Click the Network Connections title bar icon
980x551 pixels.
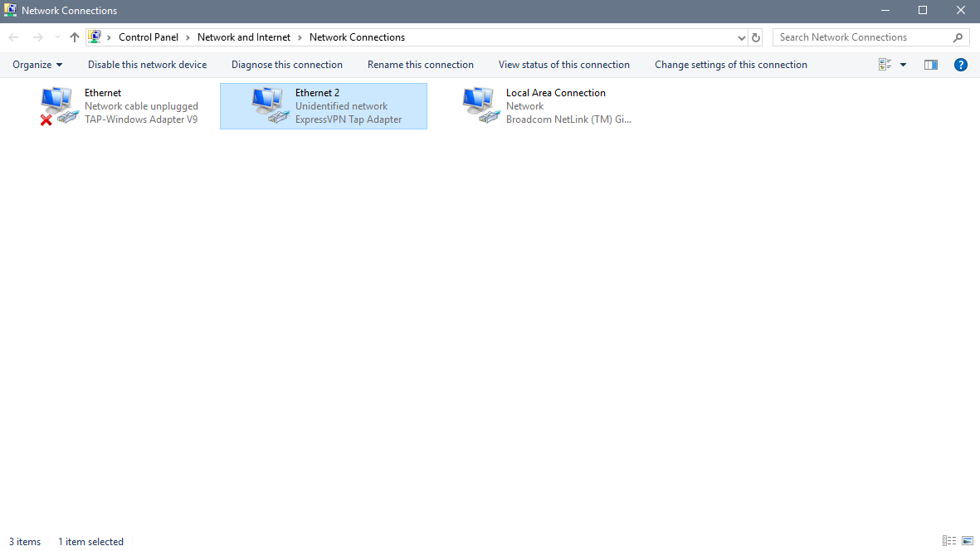pyautogui.click(x=10, y=10)
